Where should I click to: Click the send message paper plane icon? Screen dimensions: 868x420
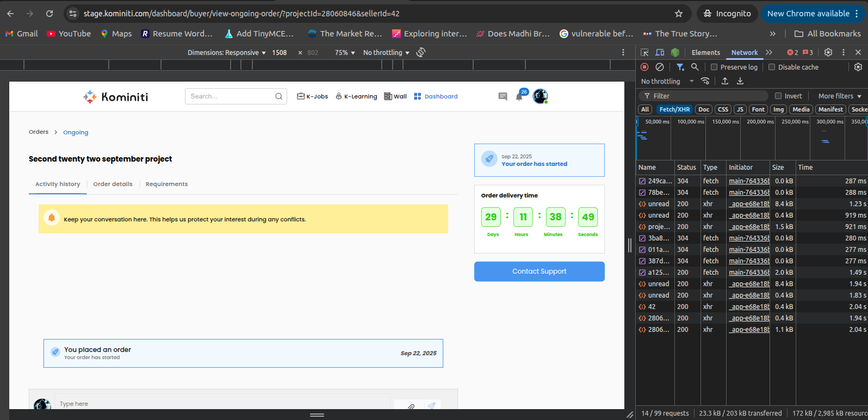coord(431,406)
